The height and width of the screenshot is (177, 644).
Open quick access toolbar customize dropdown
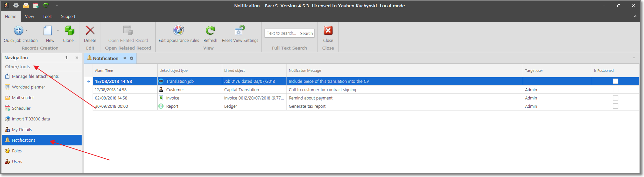click(57, 5)
